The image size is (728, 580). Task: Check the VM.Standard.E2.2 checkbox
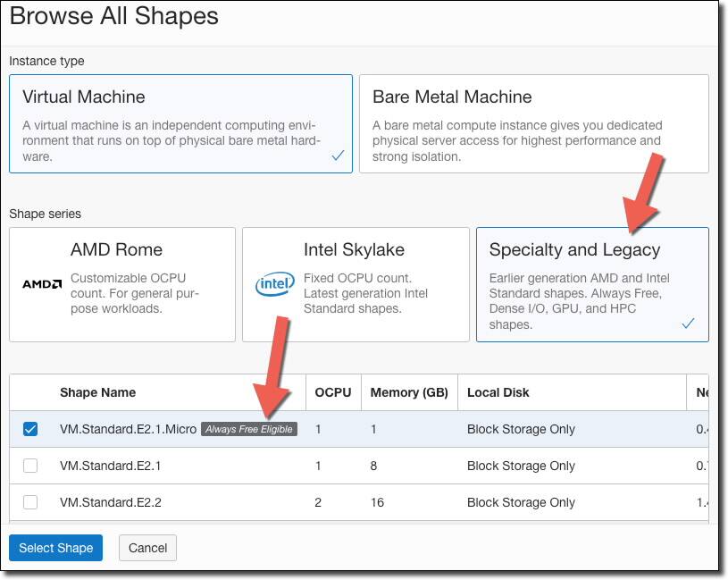[x=29, y=502]
